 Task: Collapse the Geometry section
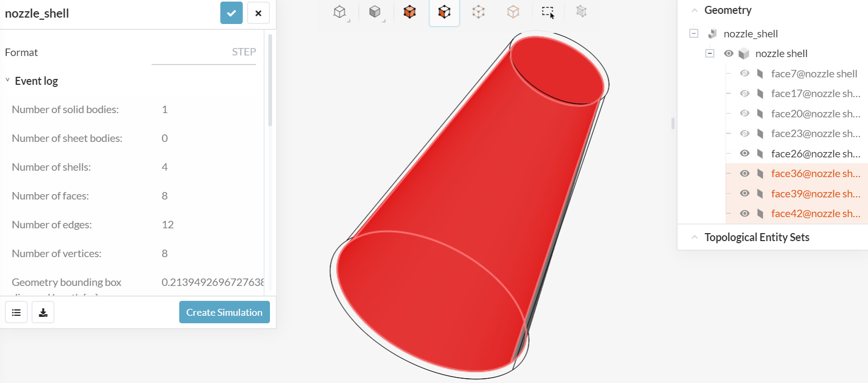click(695, 10)
